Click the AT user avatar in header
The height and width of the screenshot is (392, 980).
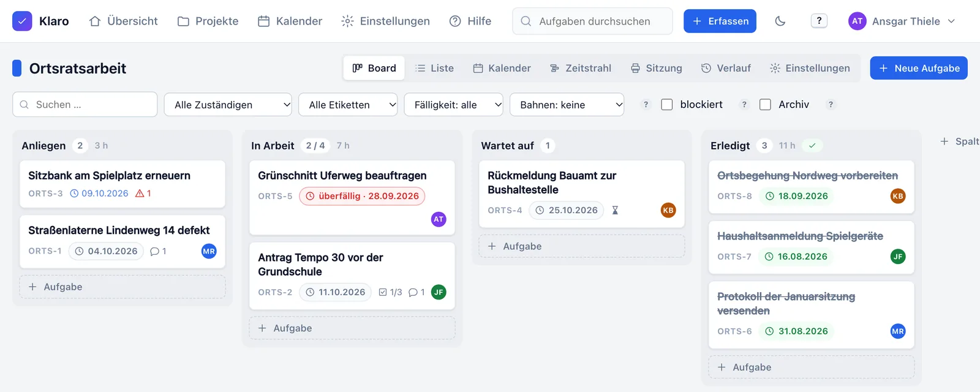(857, 21)
